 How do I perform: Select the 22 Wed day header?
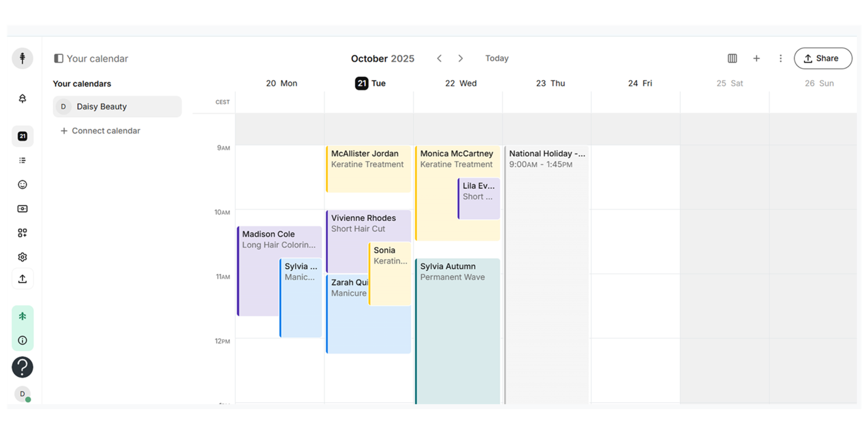click(460, 83)
